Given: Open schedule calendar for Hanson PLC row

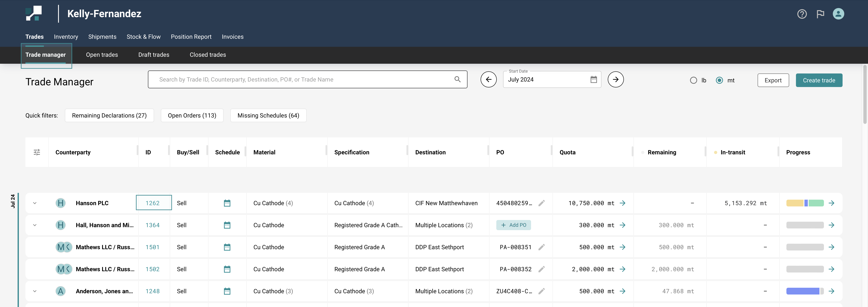Looking at the screenshot, I should click(x=227, y=203).
